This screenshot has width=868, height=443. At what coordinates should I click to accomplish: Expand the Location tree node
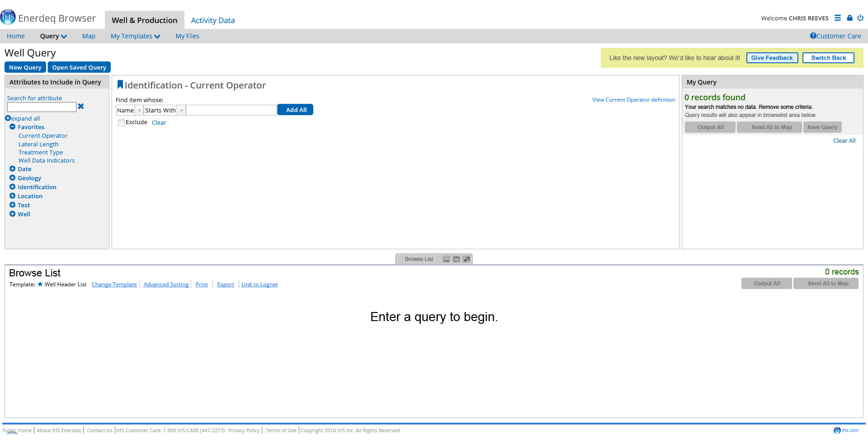point(12,196)
